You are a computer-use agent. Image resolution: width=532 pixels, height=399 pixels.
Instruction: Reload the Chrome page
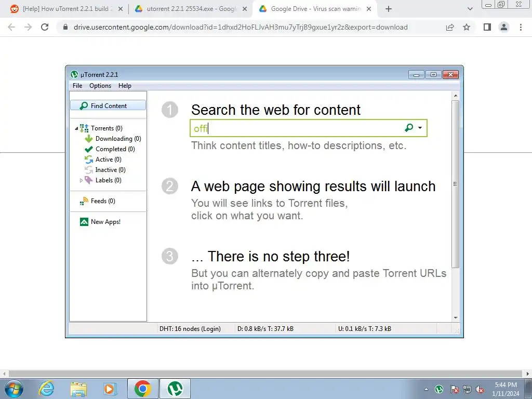coord(45,27)
